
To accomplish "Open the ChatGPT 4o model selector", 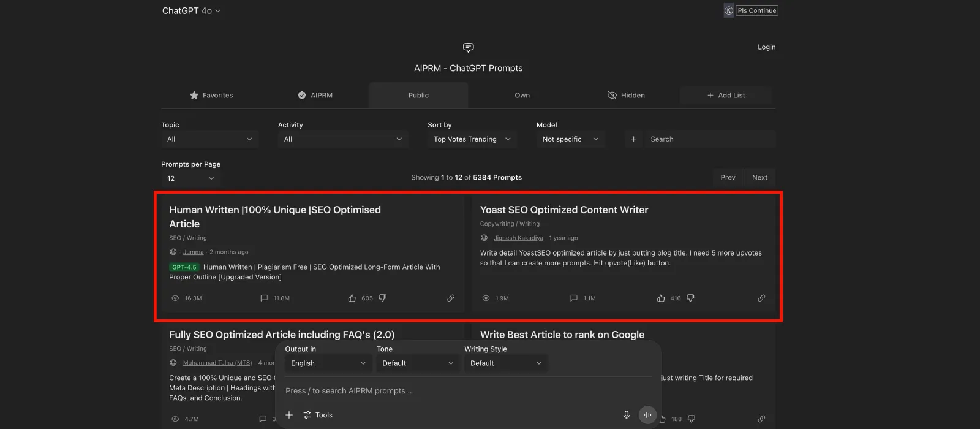I will [191, 10].
